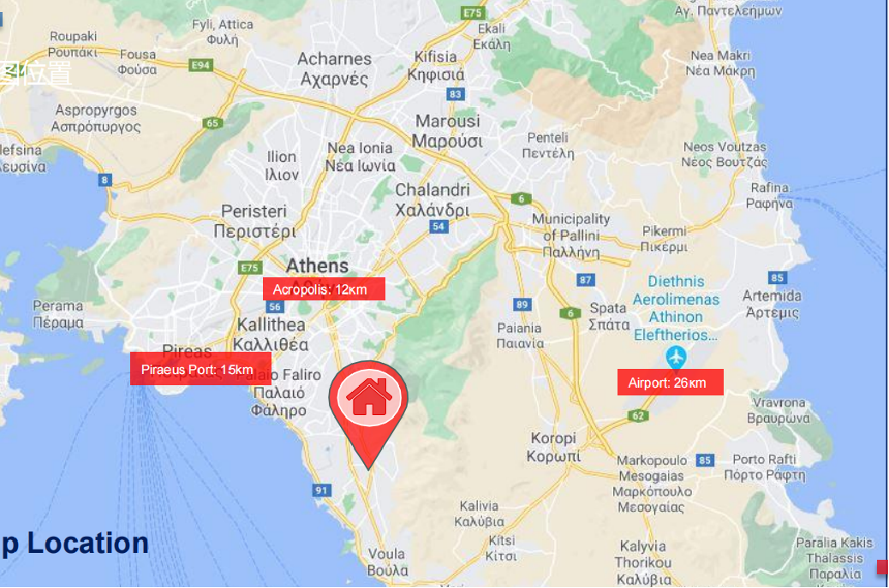The image size is (889, 588).
Task: Click the Diethnis Aerolimenas Athinon airport label
Action: click(x=676, y=307)
